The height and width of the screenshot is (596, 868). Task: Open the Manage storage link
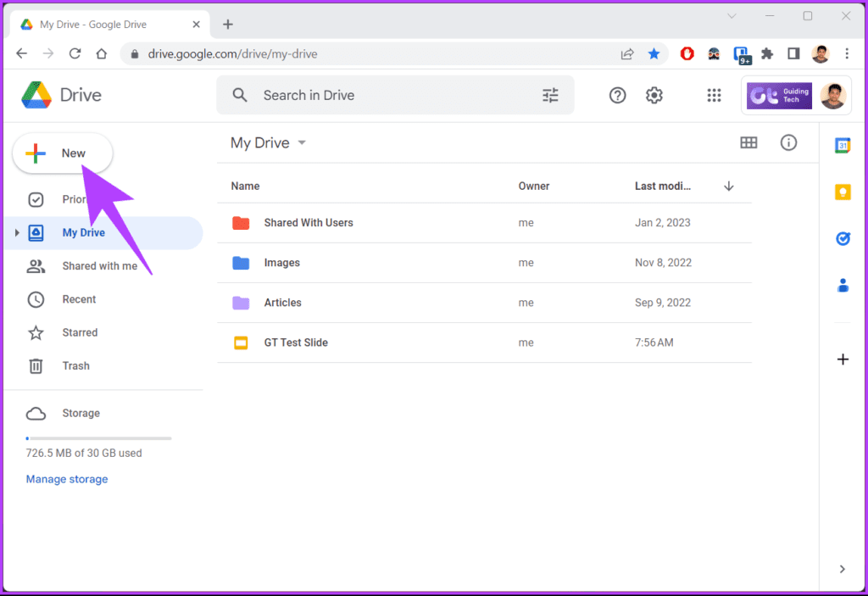point(67,479)
